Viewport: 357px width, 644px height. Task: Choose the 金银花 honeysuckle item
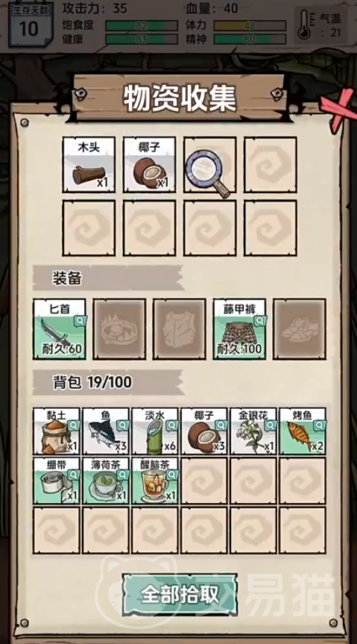tap(253, 431)
